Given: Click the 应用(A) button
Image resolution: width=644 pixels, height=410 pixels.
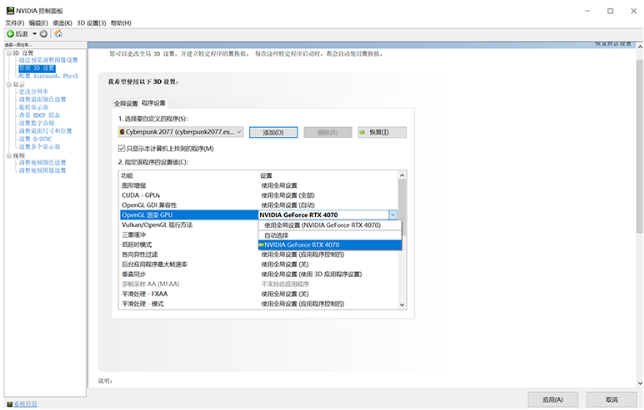Looking at the screenshot, I should pyautogui.click(x=553, y=399).
